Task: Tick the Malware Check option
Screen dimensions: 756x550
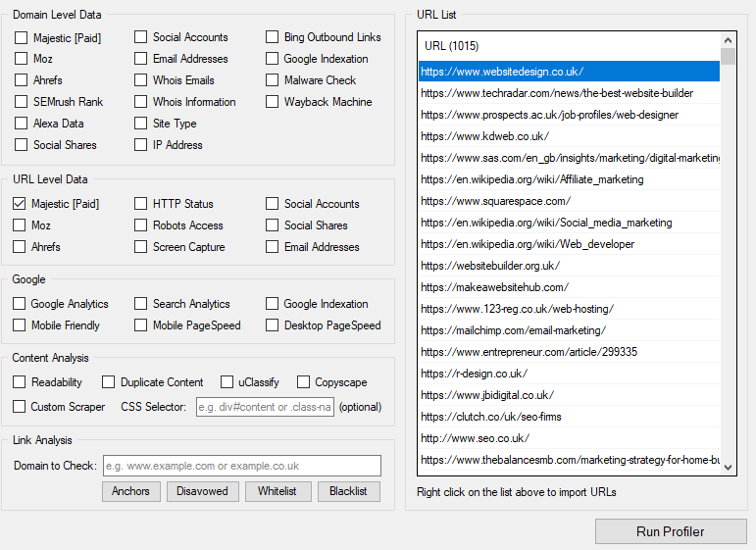Action: pos(272,80)
